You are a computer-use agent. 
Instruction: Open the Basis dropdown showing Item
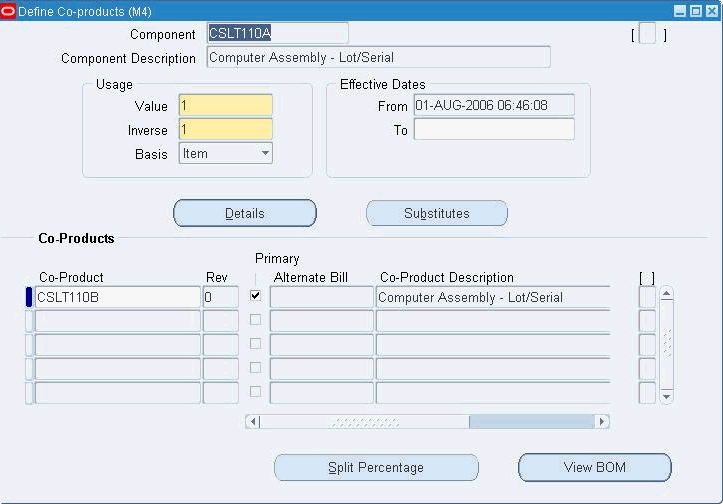[x=225, y=153]
